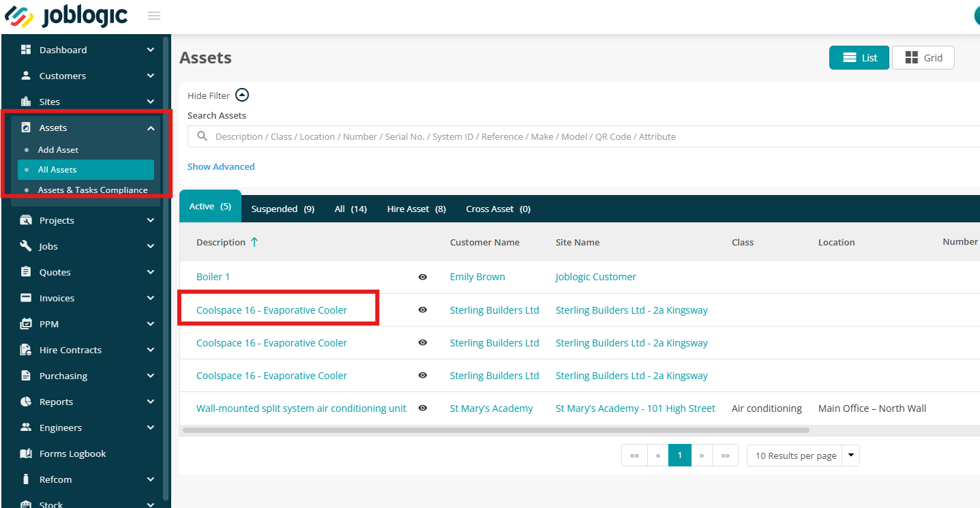This screenshot has width=980, height=508.
Task: Preview the Wall-mounted split system asset eye icon
Action: tap(423, 408)
